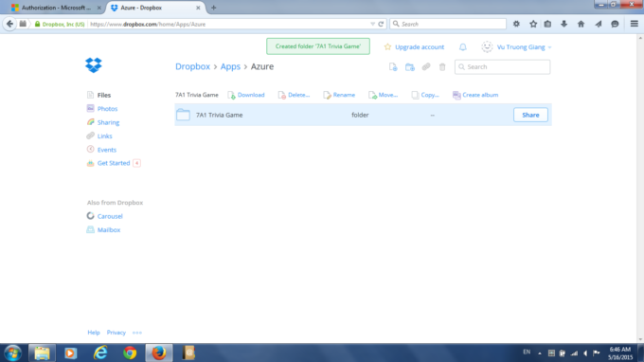Open Internet Explorer from the taskbar
The width and height of the screenshot is (644, 362).
coord(100,353)
